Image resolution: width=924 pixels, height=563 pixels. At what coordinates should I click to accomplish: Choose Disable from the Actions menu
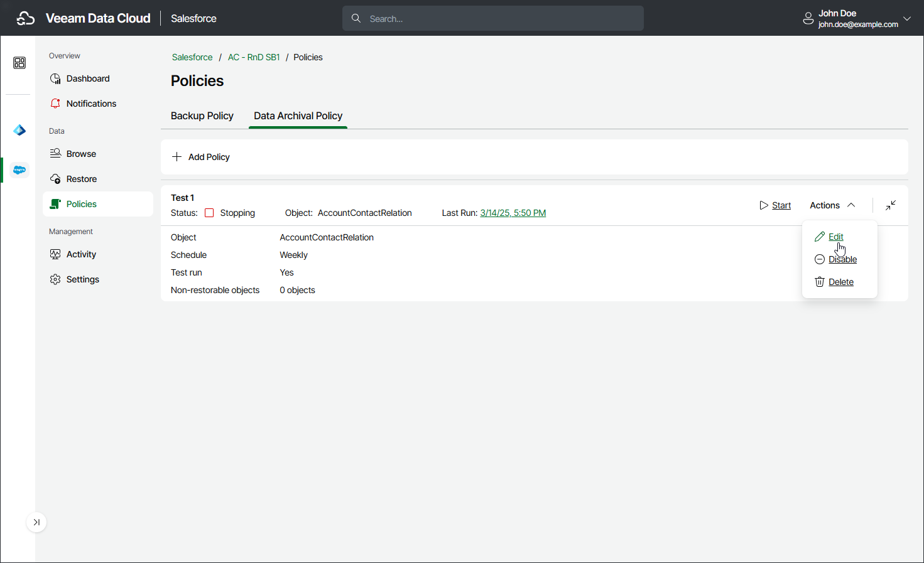point(842,259)
